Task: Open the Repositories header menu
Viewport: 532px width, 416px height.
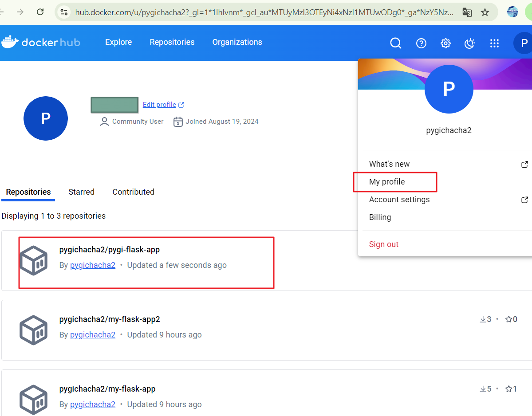Action: click(x=172, y=42)
